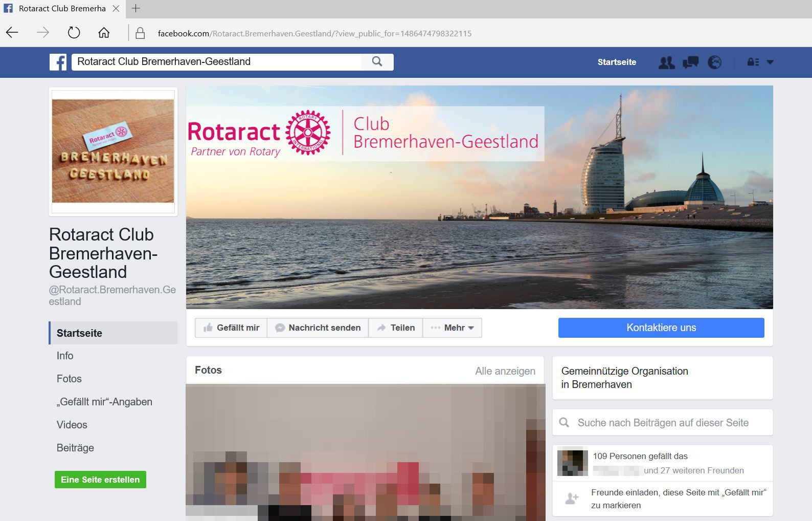Viewport: 812px width, 521px height.
Task: Open Videos in the sidebar
Action: [x=72, y=425]
